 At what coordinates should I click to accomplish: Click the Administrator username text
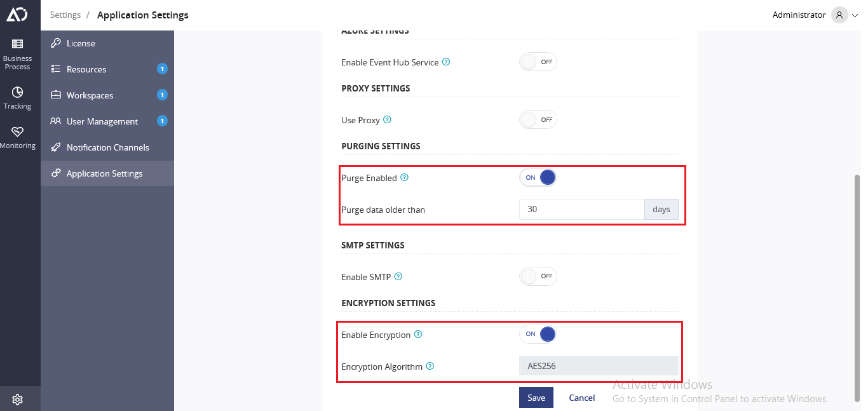pyautogui.click(x=799, y=15)
